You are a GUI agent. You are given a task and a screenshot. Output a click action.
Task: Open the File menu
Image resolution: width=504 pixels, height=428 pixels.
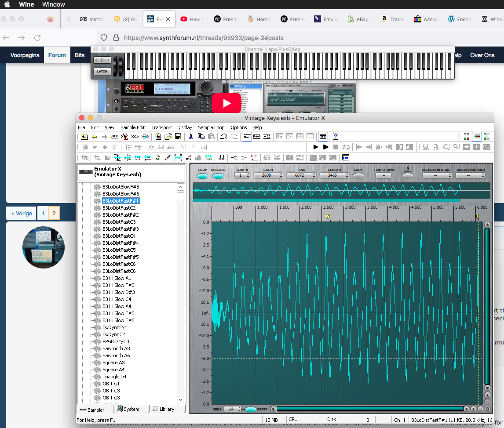pos(81,127)
